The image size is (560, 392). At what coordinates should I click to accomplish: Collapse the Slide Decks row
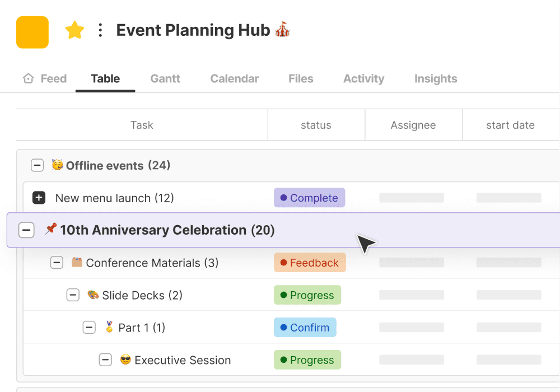(x=73, y=295)
